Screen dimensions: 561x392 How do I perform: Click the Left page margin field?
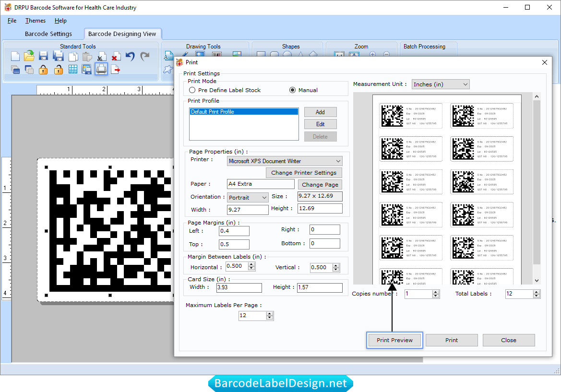coord(234,231)
